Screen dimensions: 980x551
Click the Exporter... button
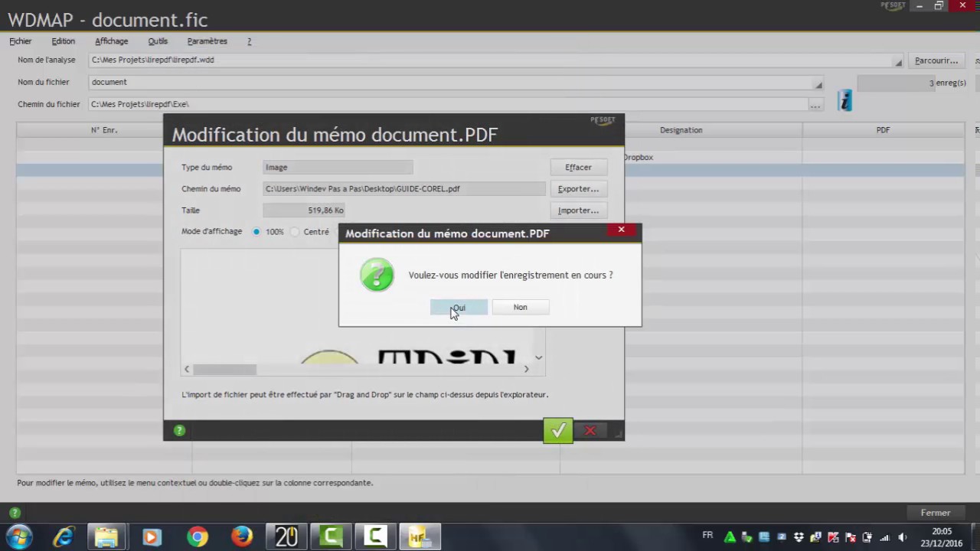[x=578, y=189]
